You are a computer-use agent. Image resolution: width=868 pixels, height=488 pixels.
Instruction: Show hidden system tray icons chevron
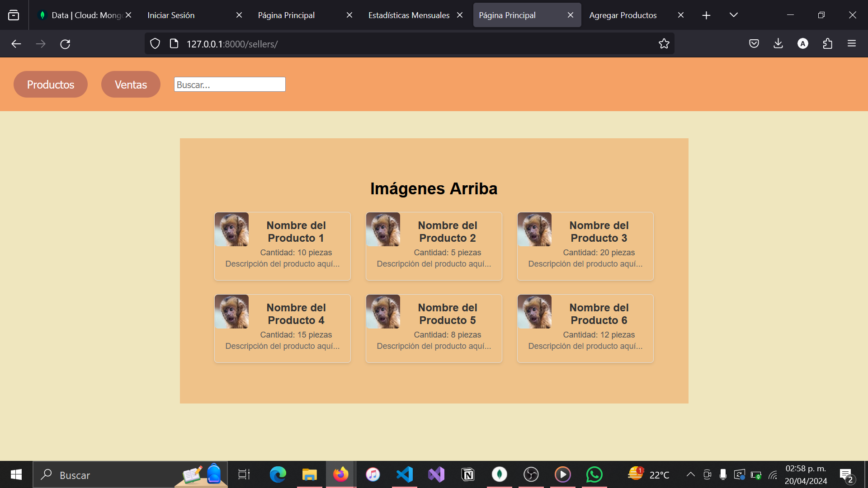click(690, 474)
